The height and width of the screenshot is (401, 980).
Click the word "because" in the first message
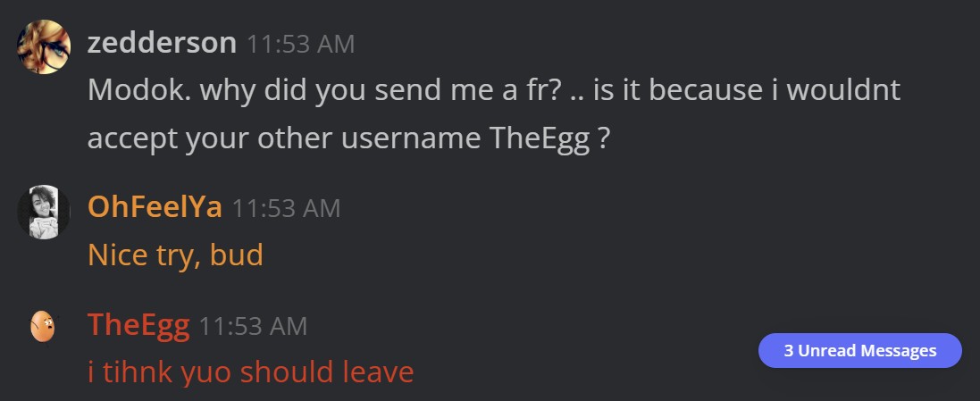click(708, 90)
